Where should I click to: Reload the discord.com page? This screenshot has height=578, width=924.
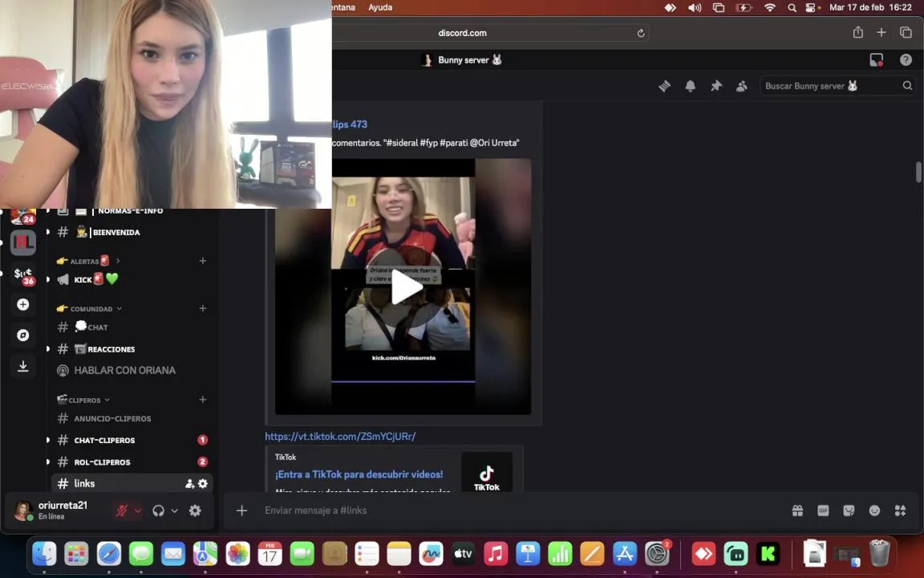(x=641, y=33)
